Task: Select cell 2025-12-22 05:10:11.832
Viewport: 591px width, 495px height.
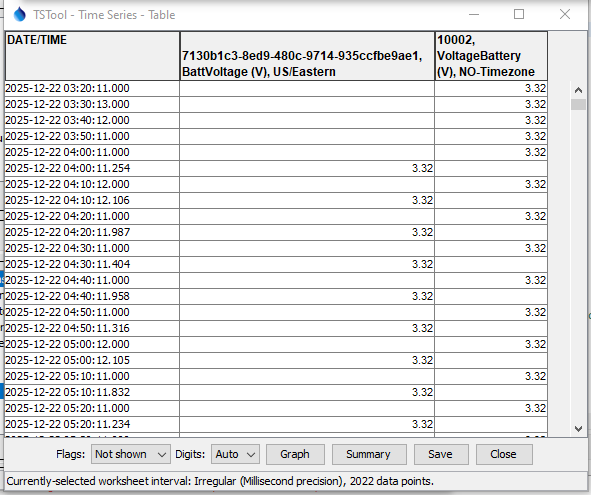Action: 92,393
